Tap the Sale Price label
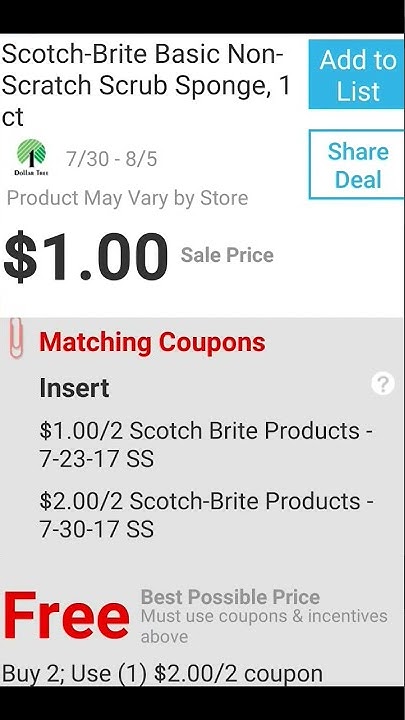Viewport: 405px width, 720px height. pyautogui.click(x=227, y=255)
